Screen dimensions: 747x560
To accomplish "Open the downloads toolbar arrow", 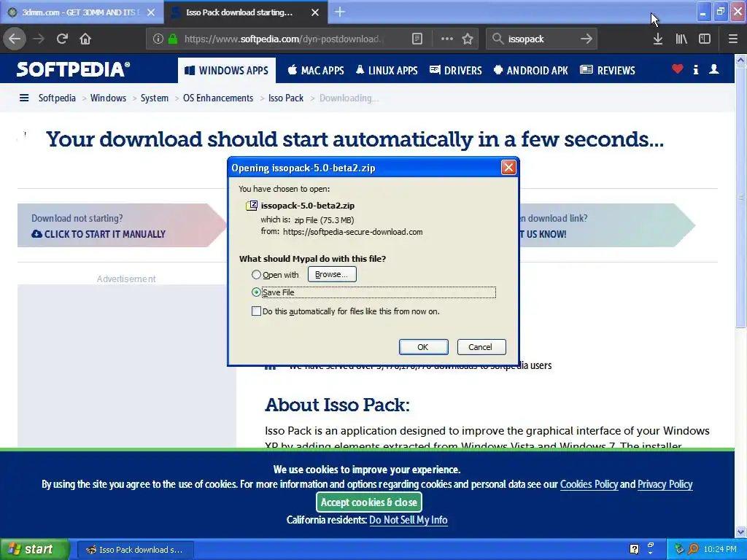I will (657, 39).
